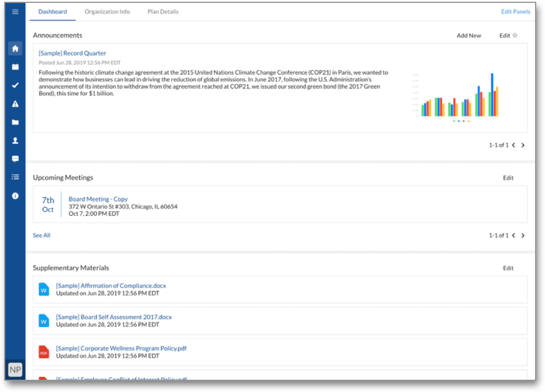Go to next page of Upcoming Meetings

pos(523,235)
